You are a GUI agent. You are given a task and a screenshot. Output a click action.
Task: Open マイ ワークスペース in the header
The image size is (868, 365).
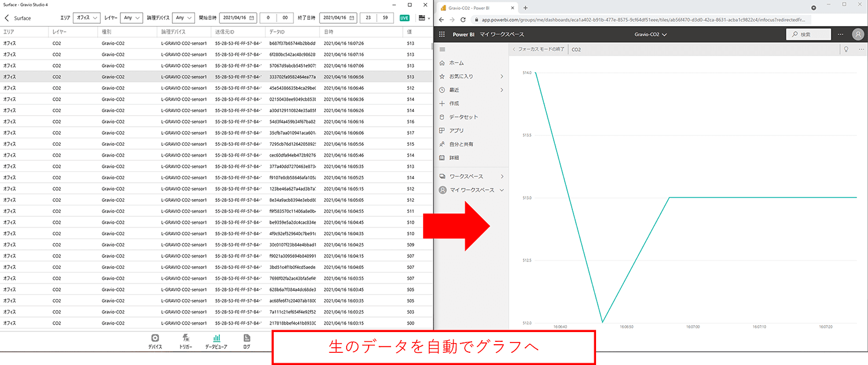point(502,34)
